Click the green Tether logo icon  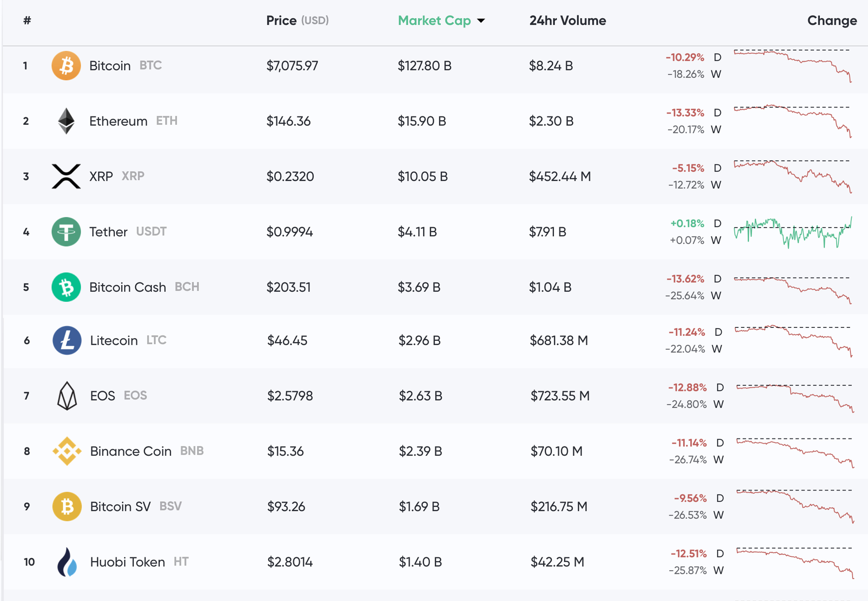click(66, 232)
